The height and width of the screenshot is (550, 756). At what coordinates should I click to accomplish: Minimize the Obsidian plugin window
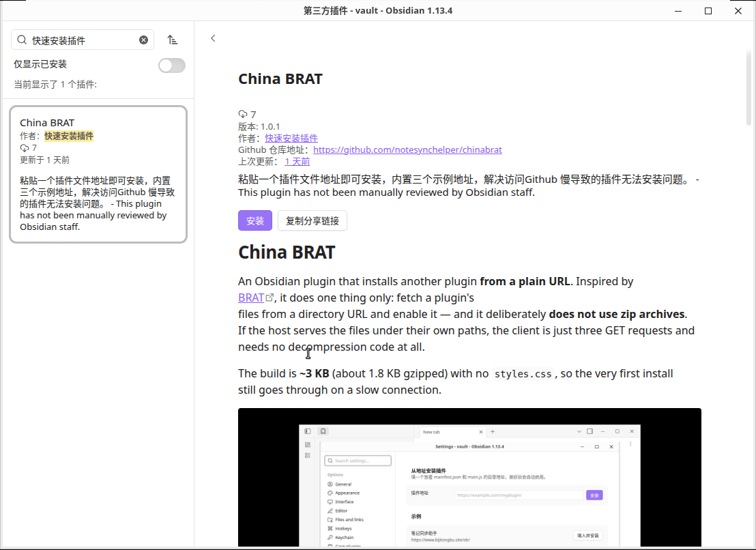(678, 11)
